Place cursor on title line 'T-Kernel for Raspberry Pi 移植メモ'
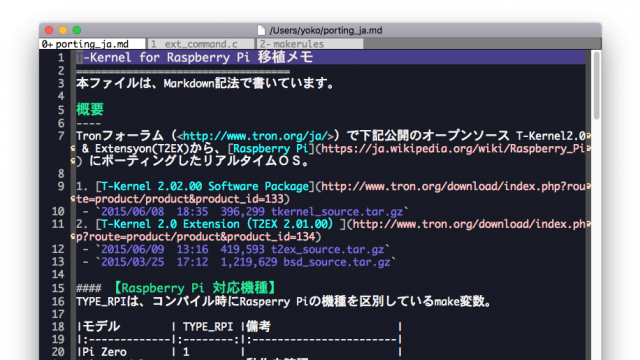 coord(195,58)
